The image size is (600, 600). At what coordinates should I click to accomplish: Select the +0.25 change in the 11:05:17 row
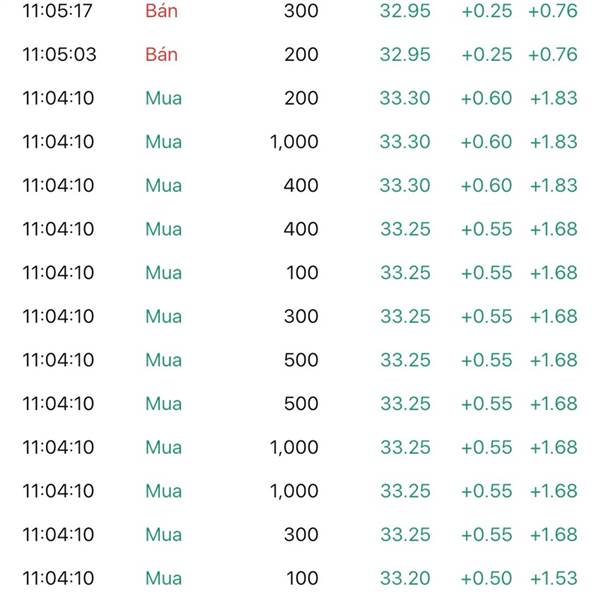point(486,11)
